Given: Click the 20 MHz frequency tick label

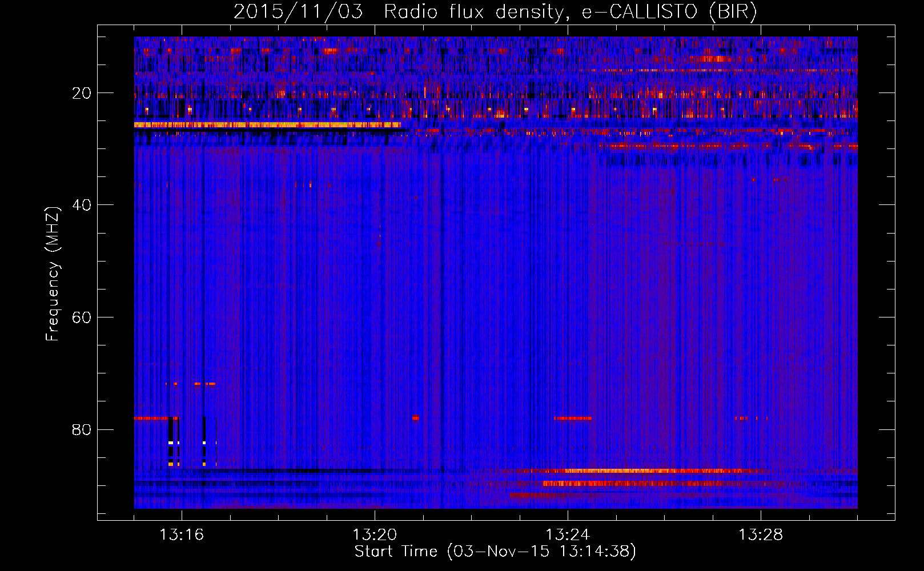Looking at the screenshot, I should [x=82, y=93].
